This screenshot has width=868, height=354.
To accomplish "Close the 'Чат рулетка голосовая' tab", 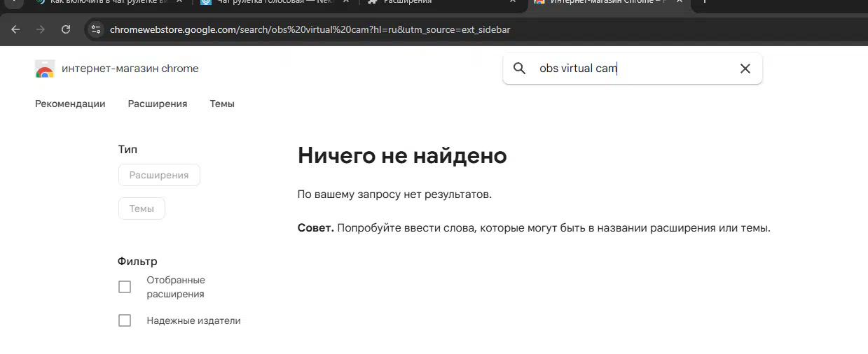I will tap(347, 2).
